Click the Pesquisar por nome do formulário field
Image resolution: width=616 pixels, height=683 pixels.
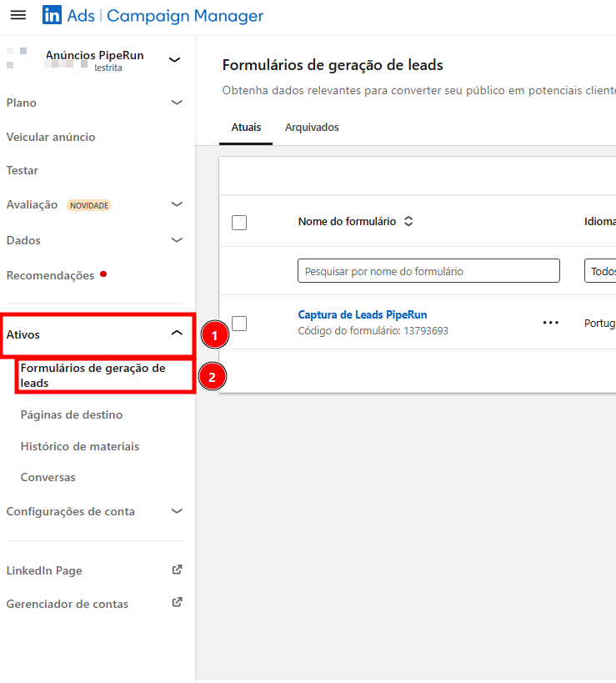click(x=428, y=271)
